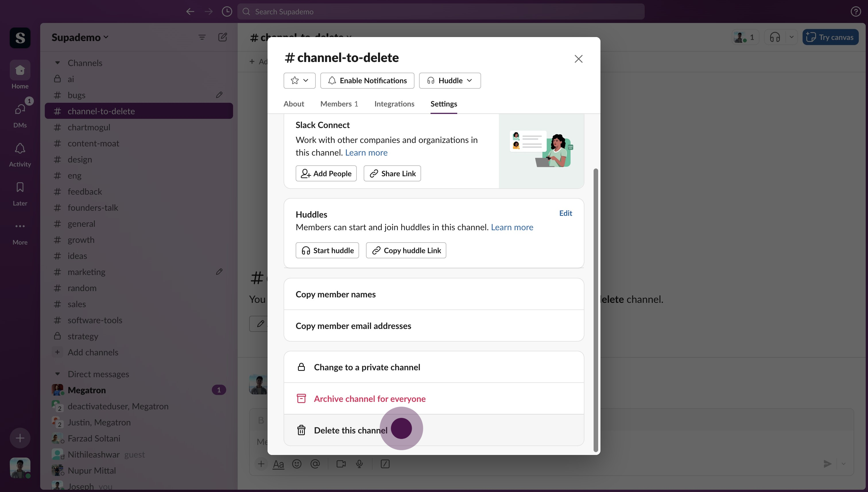Click the create new plus button in sidebar
The height and width of the screenshot is (492, 868).
[x=20, y=438]
